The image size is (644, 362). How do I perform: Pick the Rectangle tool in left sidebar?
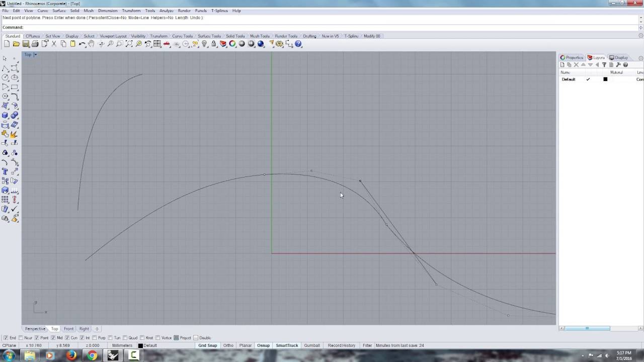tap(15, 87)
